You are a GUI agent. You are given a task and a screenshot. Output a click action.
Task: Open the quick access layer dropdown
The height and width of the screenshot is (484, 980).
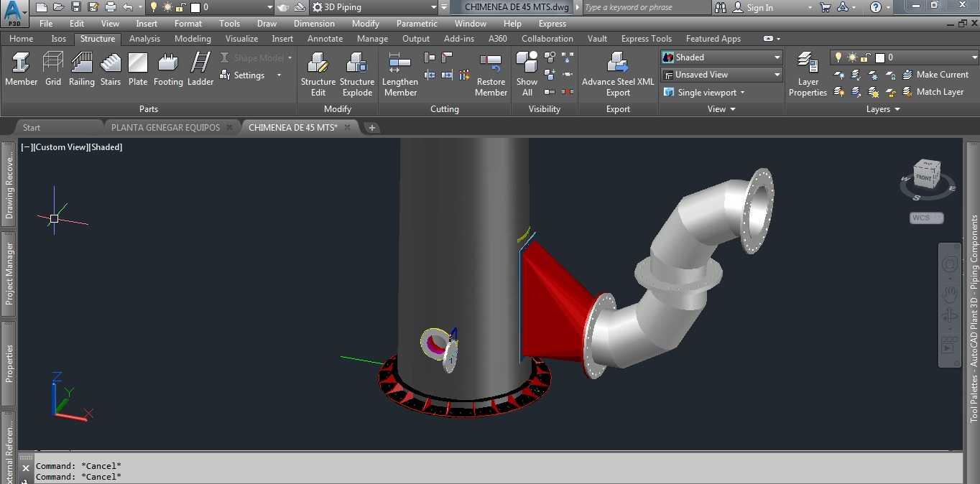(269, 7)
